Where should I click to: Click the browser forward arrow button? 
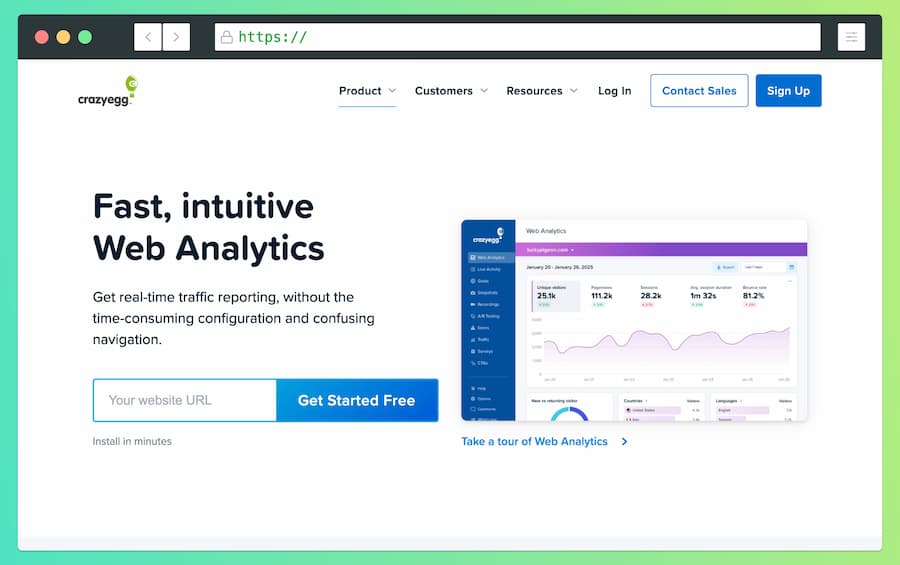pyautogui.click(x=176, y=37)
